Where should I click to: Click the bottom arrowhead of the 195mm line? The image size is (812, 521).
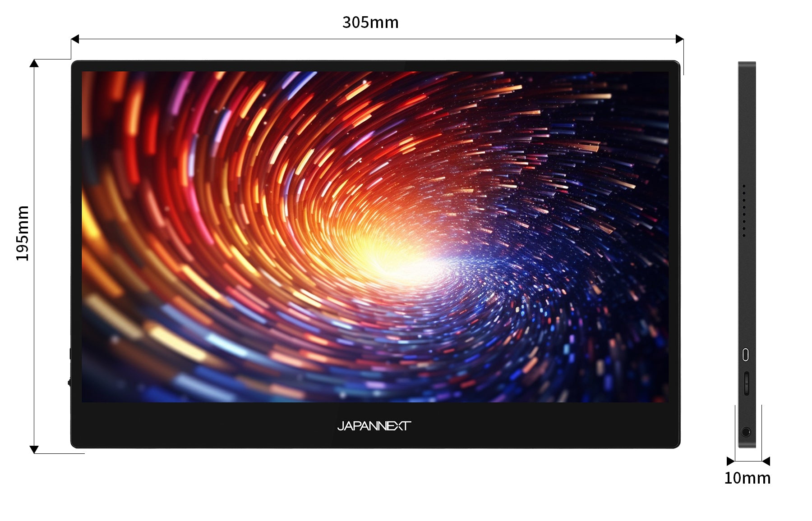coord(34,449)
